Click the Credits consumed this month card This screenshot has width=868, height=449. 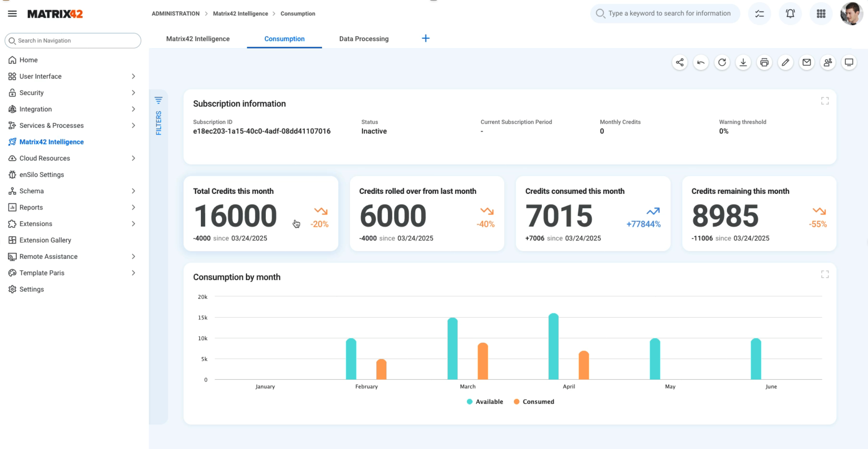[593, 214]
